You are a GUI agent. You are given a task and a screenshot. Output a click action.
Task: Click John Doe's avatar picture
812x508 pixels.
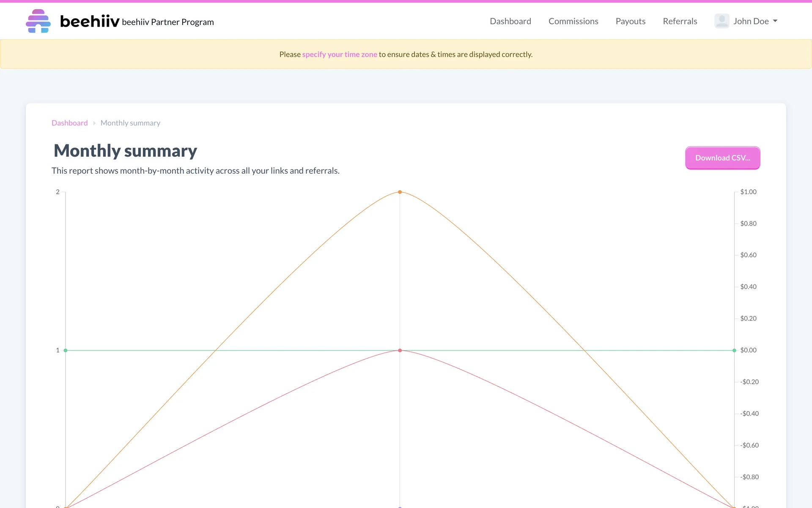[x=721, y=21]
